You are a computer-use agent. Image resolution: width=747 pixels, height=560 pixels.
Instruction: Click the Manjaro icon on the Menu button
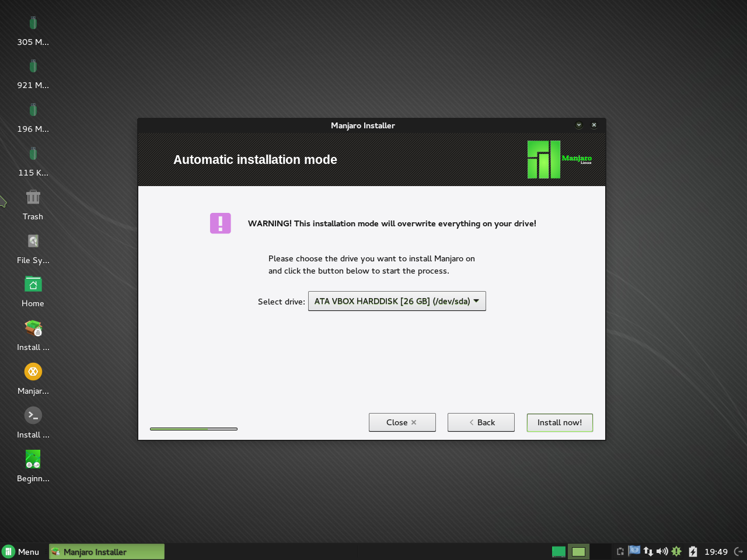tap(8, 552)
